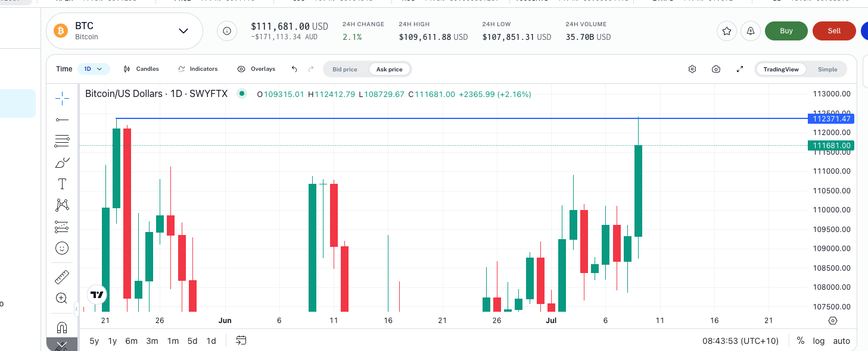Click the ~$171,113.34 AUD conversion
This screenshot has width=868, height=351.
tap(284, 37)
